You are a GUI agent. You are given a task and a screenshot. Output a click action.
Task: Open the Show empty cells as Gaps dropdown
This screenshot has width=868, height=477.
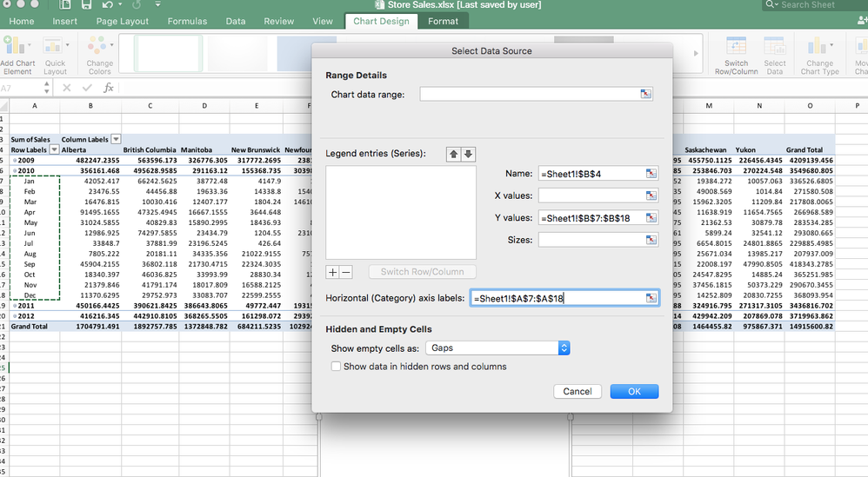(497, 348)
